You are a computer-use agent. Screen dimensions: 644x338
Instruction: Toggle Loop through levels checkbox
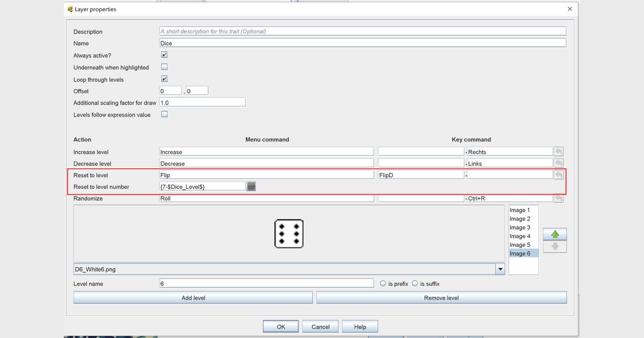click(164, 79)
